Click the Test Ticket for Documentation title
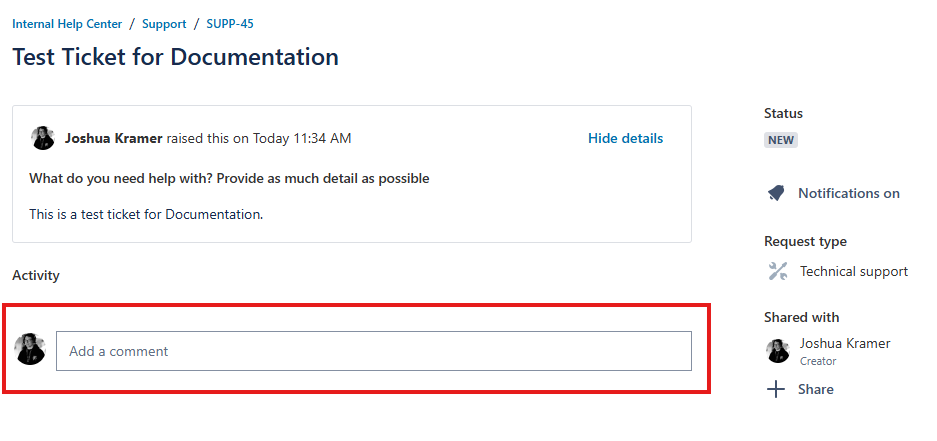937x441 pixels. pos(175,57)
